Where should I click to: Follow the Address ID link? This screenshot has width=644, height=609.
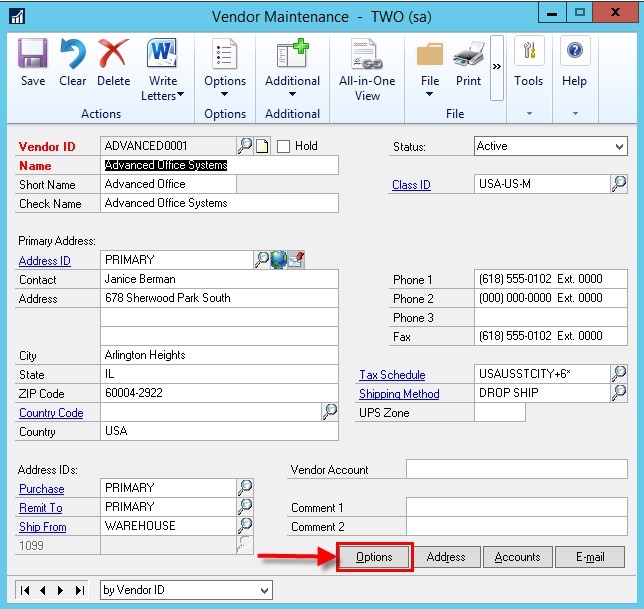coord(45,261)
